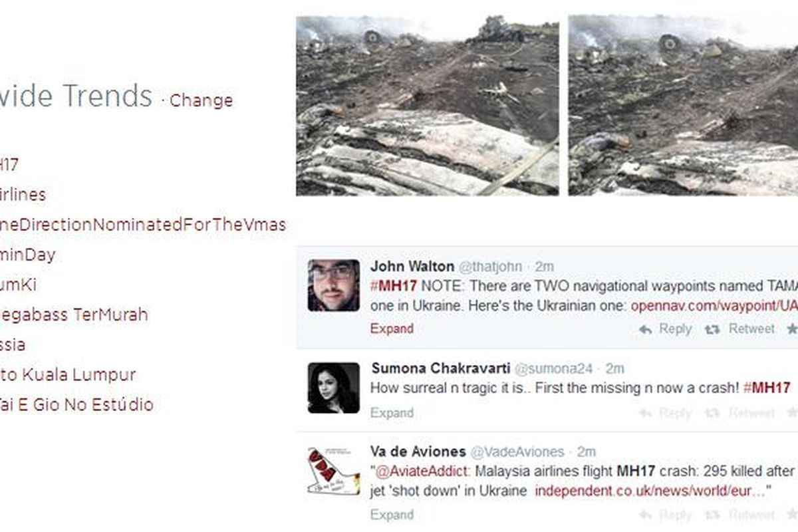
Task: Select the Kuala Lumpur trend
Action: tap(68, 374)
